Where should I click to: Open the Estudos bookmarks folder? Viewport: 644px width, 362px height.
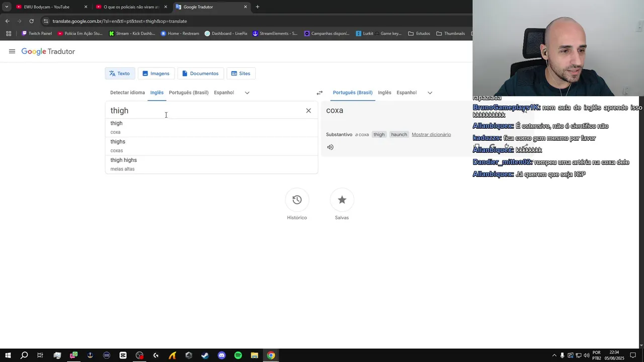419,34
